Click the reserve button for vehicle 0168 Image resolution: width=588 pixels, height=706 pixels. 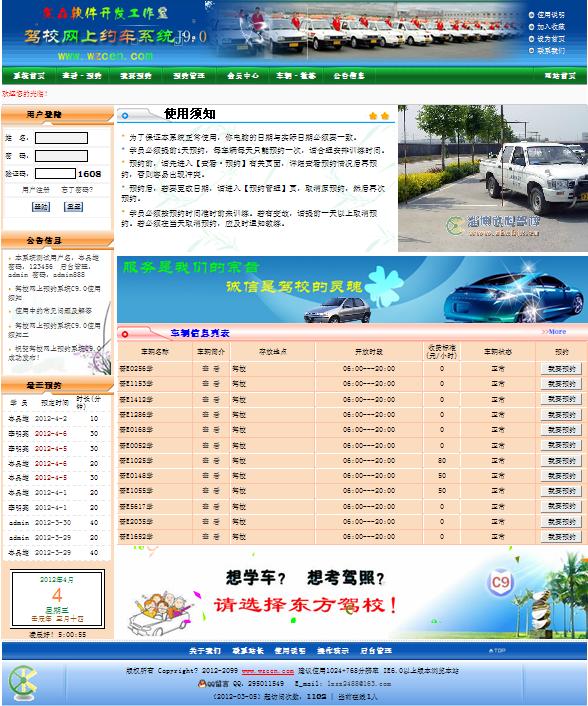point(561,430)
